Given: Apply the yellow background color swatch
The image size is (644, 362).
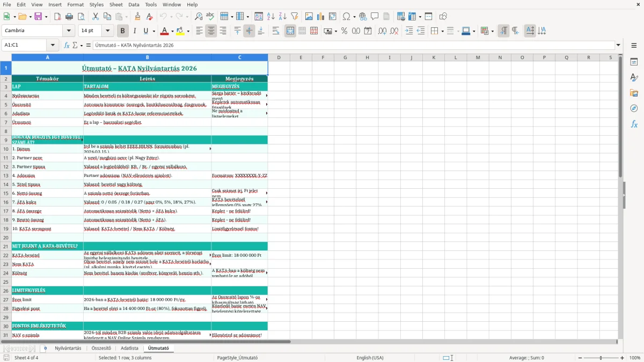Looking at the screenshot, I should tap(180, 31).
